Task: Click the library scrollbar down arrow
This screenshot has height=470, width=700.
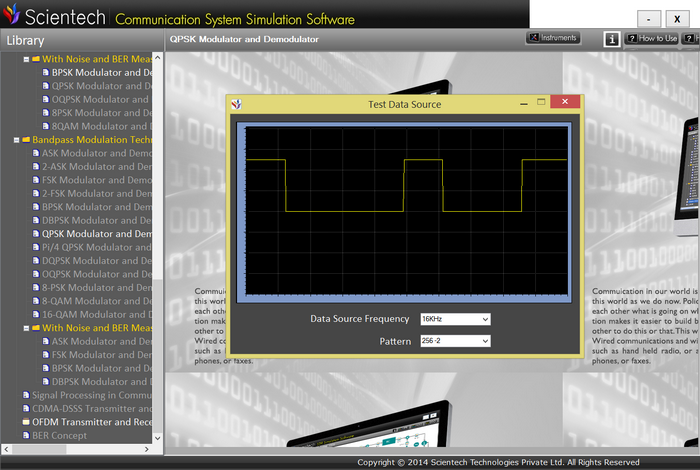Action: 158,438
